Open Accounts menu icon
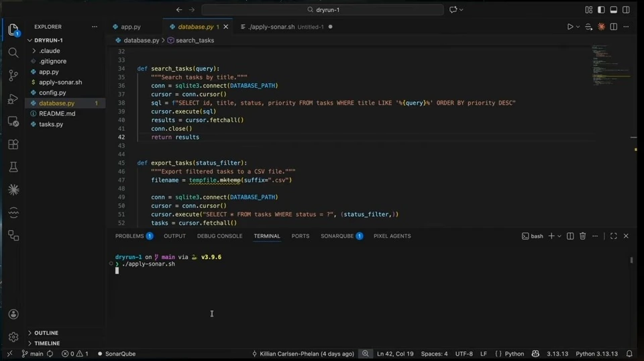Image resolution: width=644 pixels, height=361 pixels. (13, 314)
